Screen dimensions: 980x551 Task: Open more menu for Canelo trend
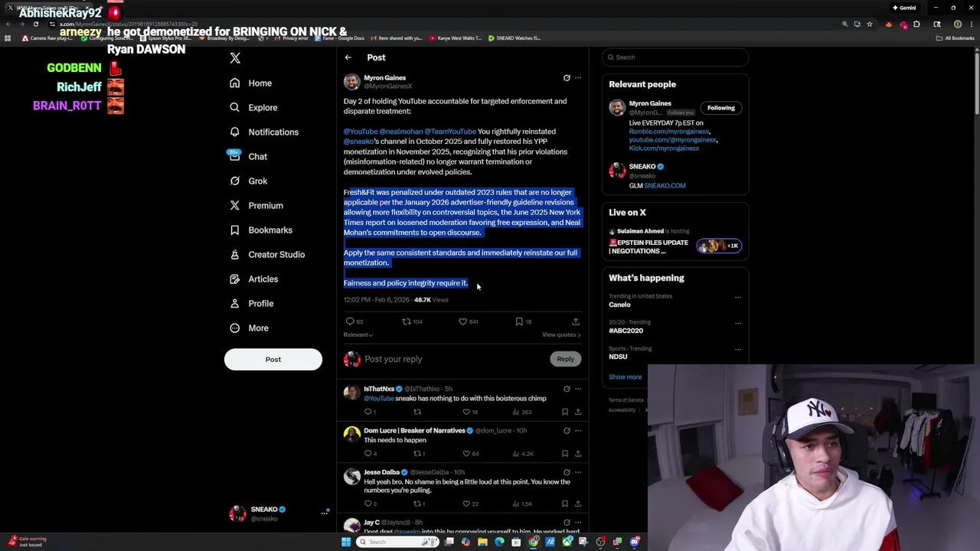pyautogui.click(x=738, y=297)
